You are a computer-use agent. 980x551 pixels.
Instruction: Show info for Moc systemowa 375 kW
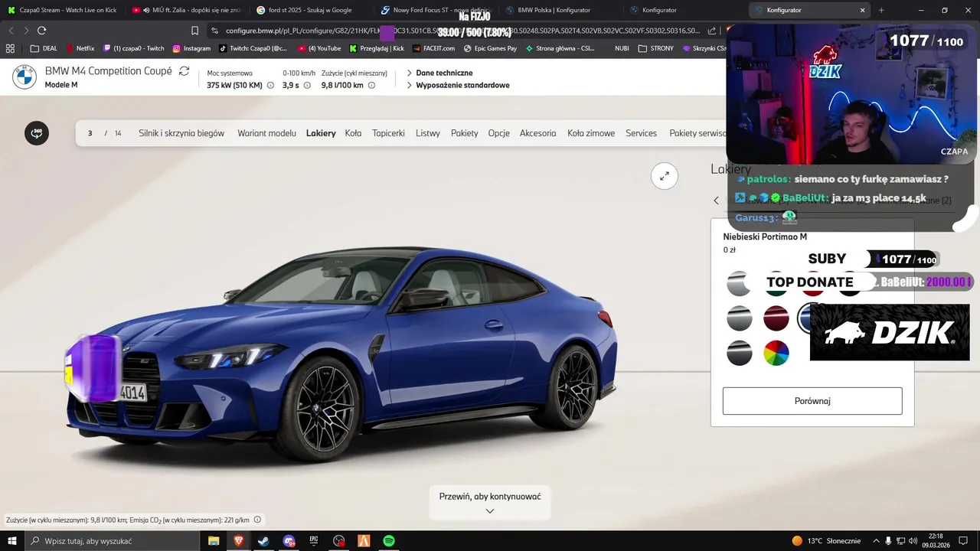tap(270, 86)
